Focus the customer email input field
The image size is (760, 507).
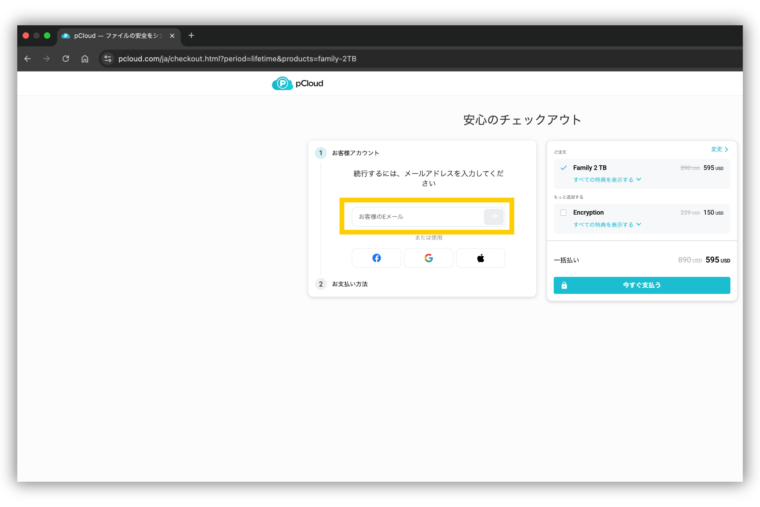click(x=417, y=216)
